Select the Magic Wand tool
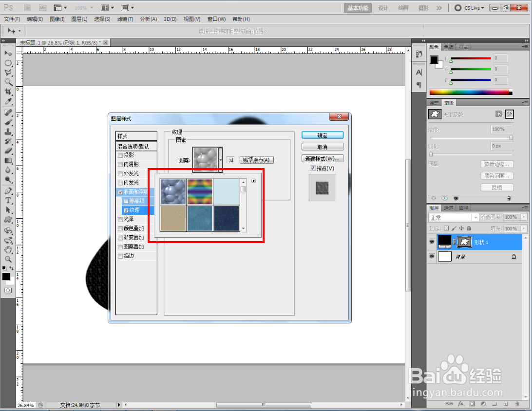 pos(8,82)
